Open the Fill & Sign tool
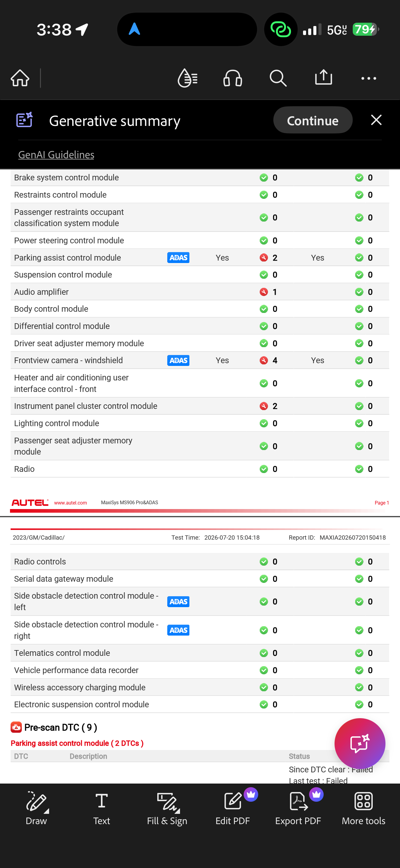 point(167,808)
